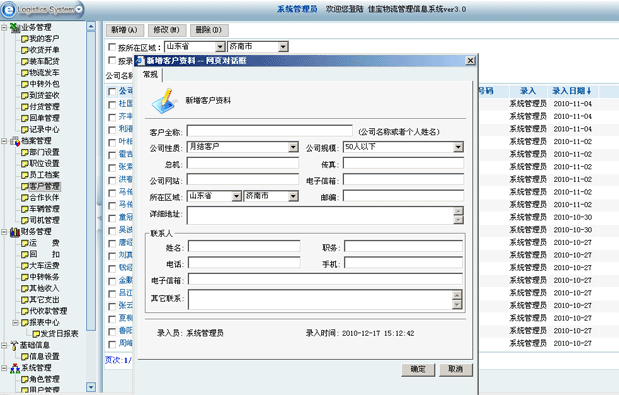The height and width of the screenshot is (395, 619).
Task: Collapse the 财务管理 tree node
Action: point(4,232)
